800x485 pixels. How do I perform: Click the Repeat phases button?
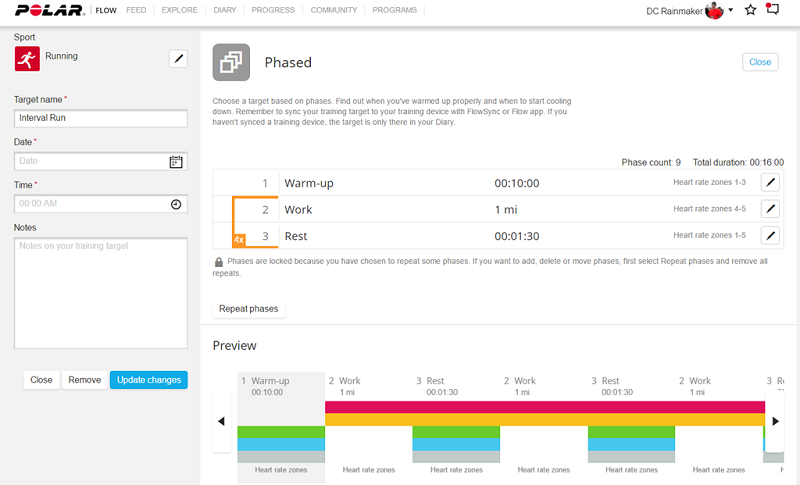tap(248, 309)
